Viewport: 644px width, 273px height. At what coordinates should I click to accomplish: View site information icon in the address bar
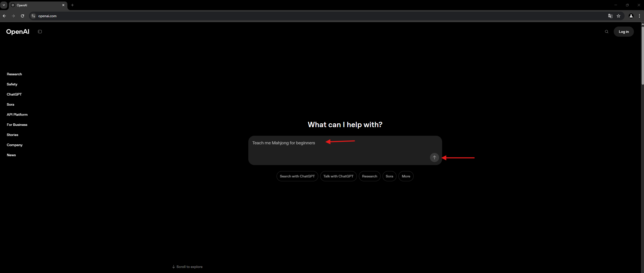coord(33,16)
